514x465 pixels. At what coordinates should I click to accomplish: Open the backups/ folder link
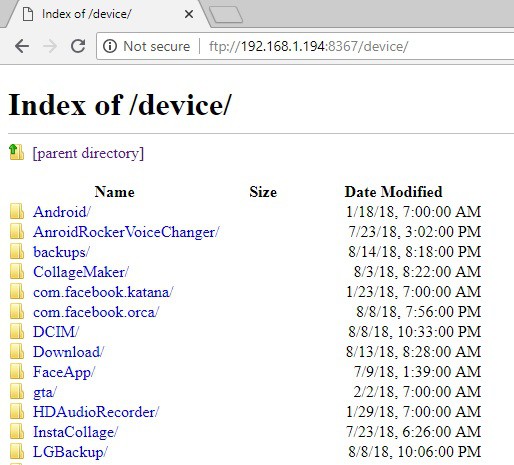click(x=61, y=252)
